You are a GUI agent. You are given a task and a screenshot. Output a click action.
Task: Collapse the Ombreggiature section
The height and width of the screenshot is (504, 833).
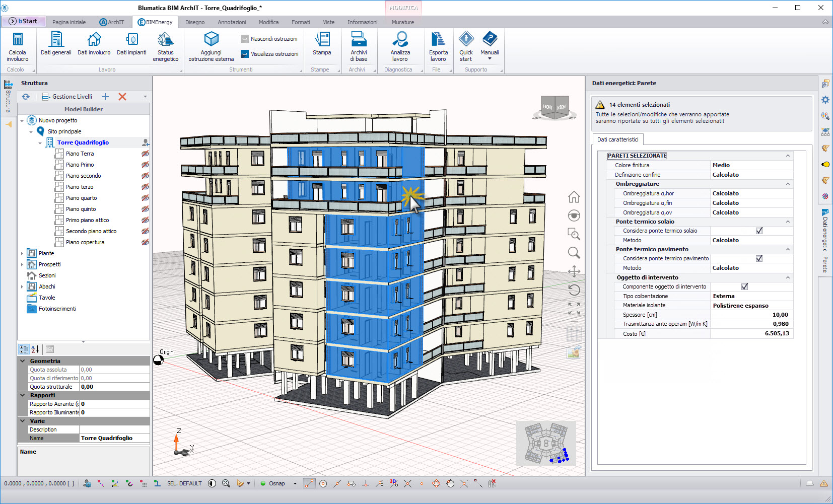click(x=788, y=184)
